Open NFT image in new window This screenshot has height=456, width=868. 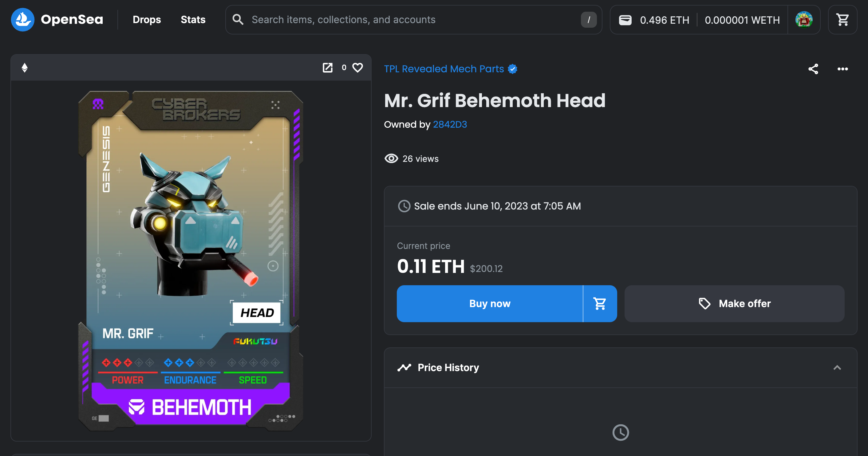tap(328, 68)
